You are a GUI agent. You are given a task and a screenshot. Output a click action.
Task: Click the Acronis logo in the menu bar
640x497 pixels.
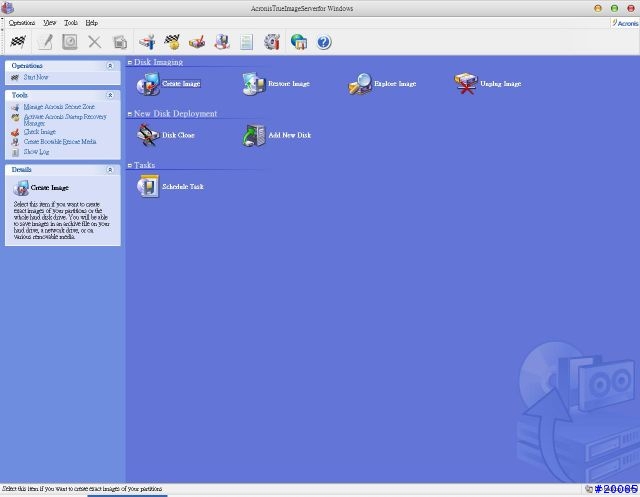[624, 23]
